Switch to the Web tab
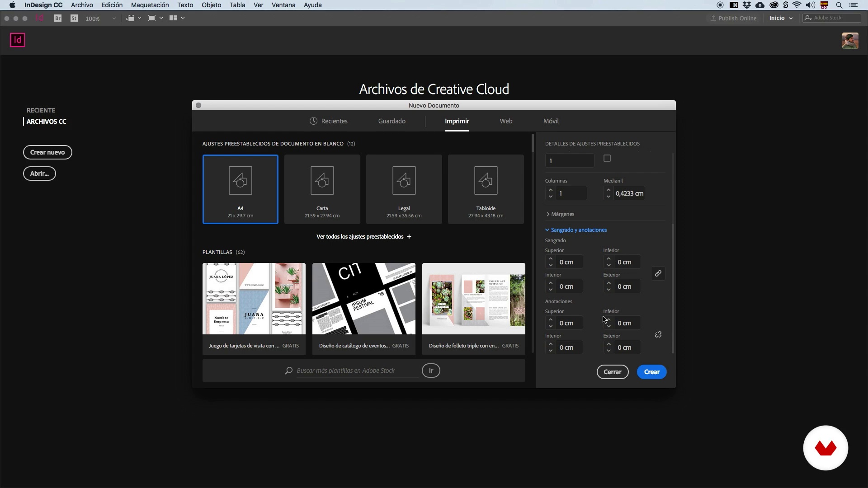 (506, 121)
